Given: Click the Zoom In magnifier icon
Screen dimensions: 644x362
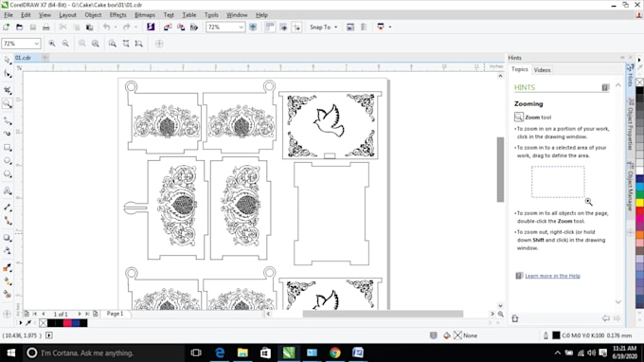Looking at the screenshot, I should click(x=52, y=44).
